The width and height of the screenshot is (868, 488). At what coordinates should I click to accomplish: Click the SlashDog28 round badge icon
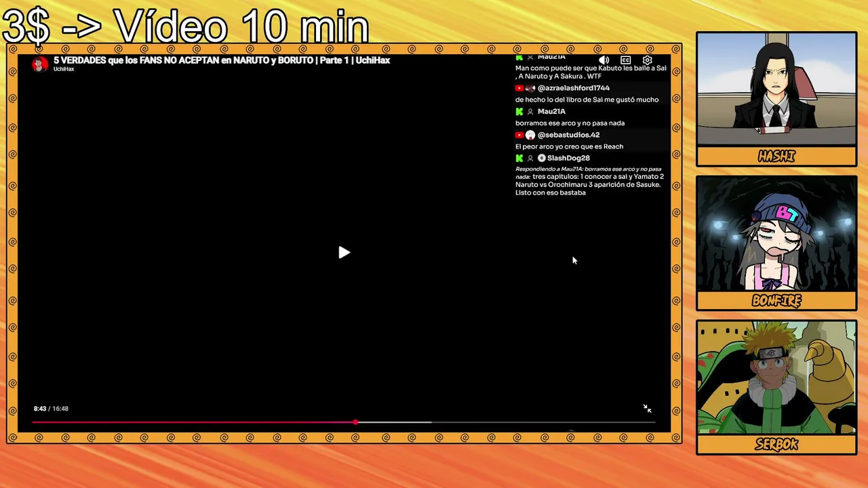pos(542,159)
